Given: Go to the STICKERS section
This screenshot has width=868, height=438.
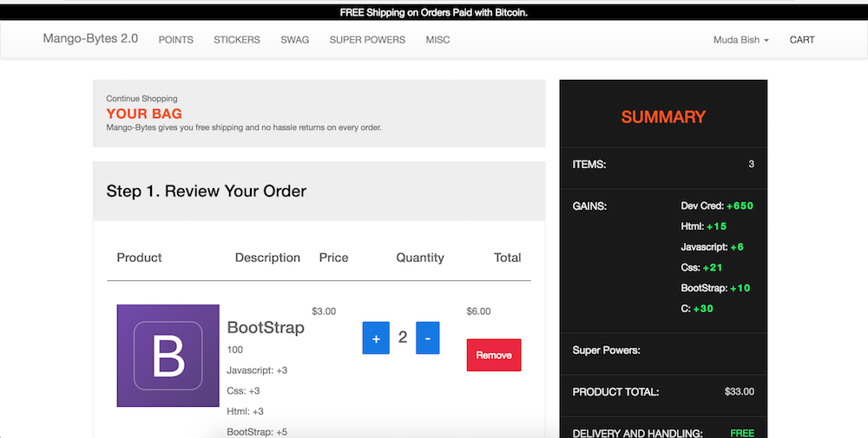Looking at the screenshot, I should tap(237, 40).
